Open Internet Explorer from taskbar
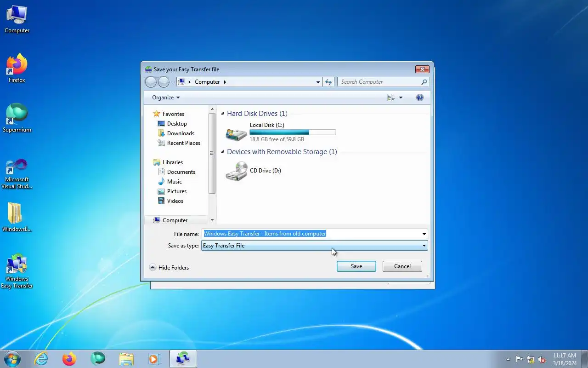588x368 pixels. click(x=41, y=359)
